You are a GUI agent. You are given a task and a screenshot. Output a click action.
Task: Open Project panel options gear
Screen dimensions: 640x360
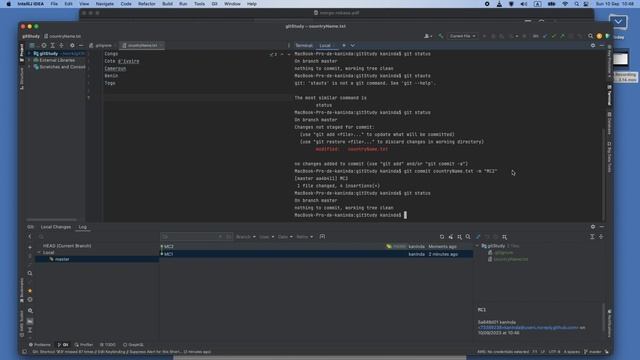pyautogui.click(x=72, y=45)
